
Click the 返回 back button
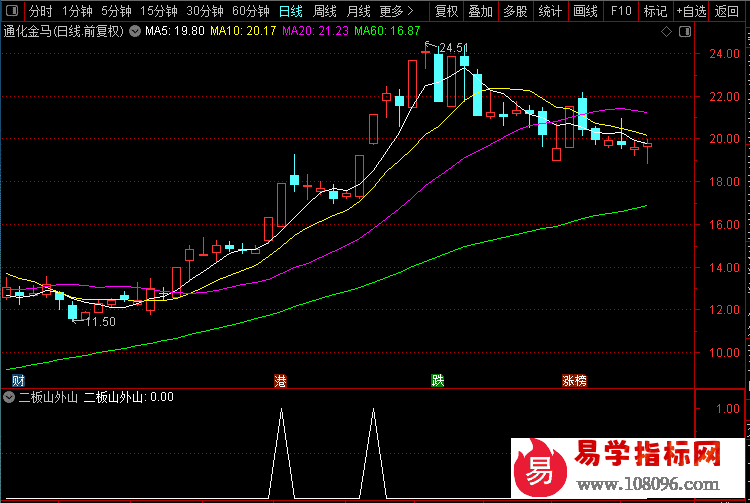click(x=727, y=11)
